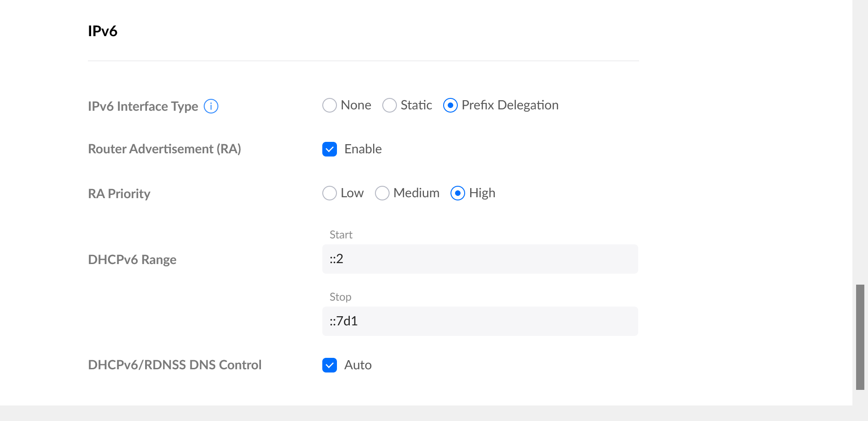The width and height of the screenshot is (868, 421).
Task: Focus the DHCPv6 Range Stop field
Action: [x=480, y=321]
